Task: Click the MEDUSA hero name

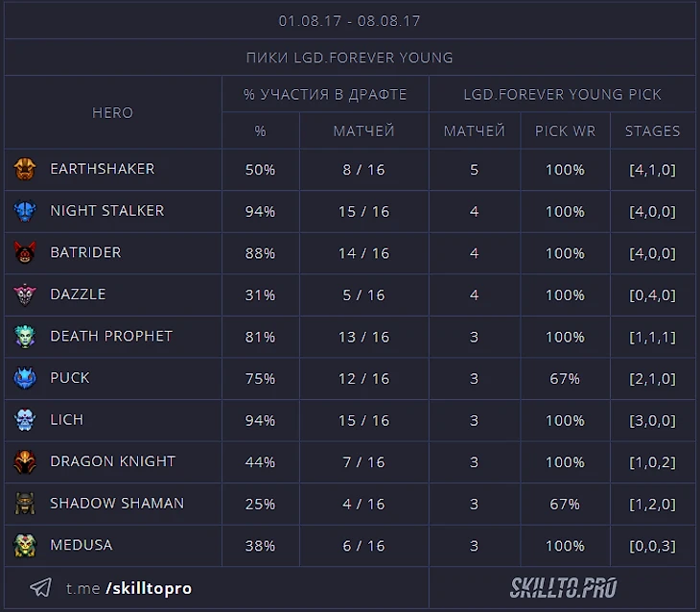Action: tap(82, 545)
